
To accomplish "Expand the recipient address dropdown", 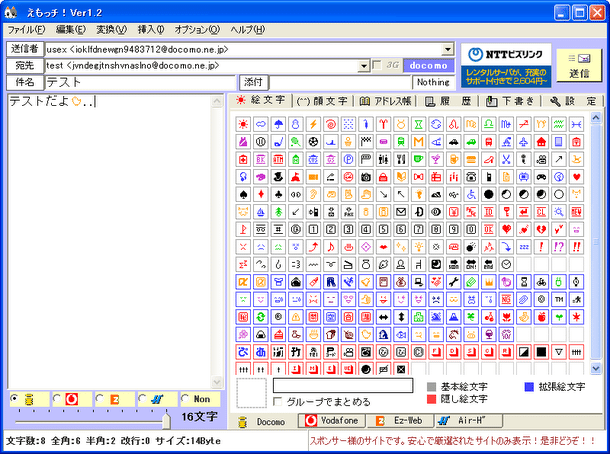I will [x=363, y=66].
